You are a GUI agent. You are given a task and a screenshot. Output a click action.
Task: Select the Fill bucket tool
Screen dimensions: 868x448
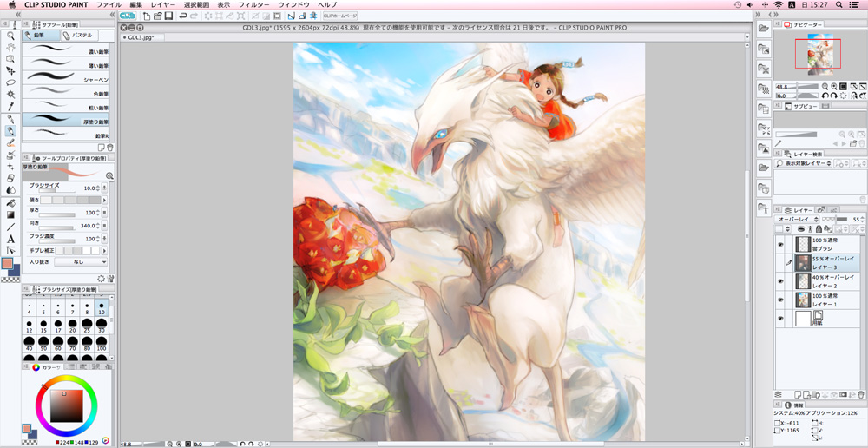(10, 203)
